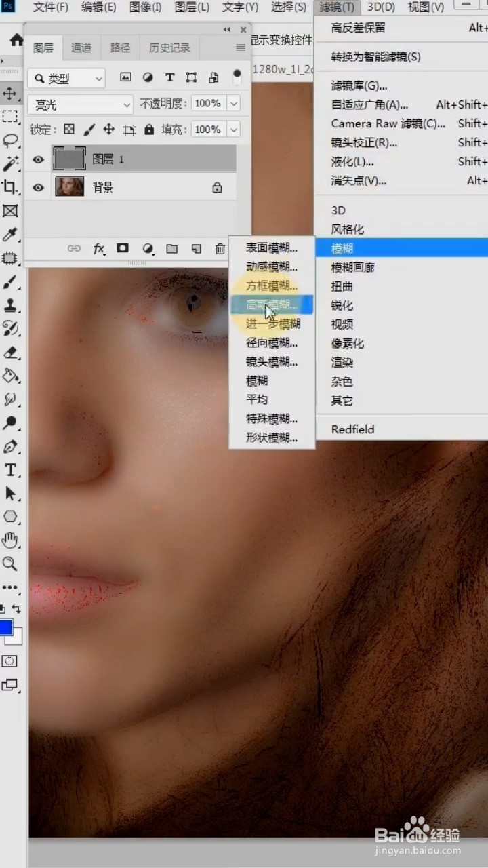Viewport: 488px width, 868px height.
Task: Open the 滤镜(T) menu
Action: tap(337, 7)
